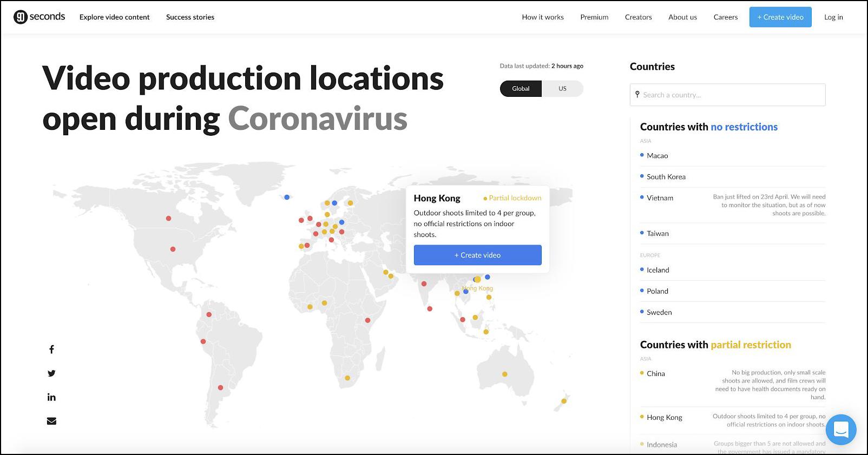Go to How it works page
Image resolution: width=868 pixels, height=455 pixels.
(543, 17)
